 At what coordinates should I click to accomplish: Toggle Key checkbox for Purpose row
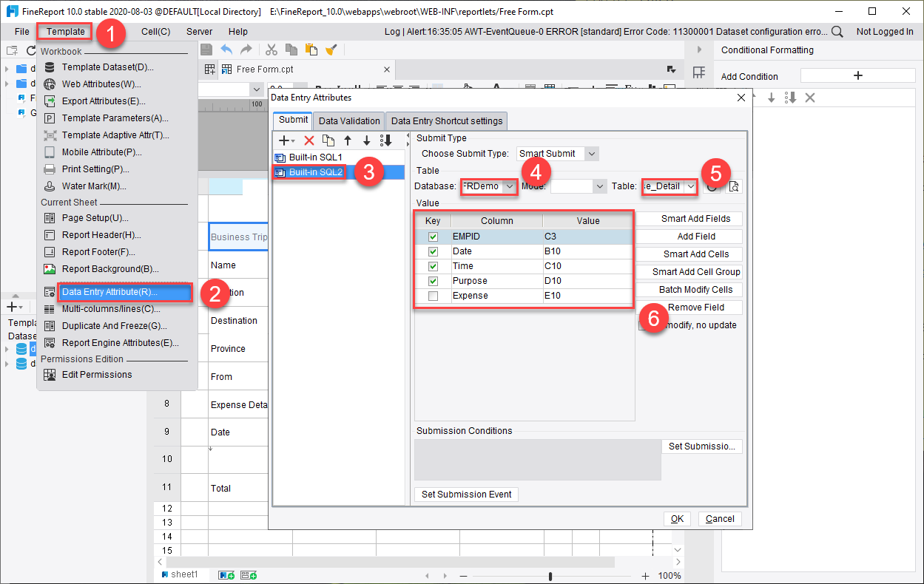[433, 281]
